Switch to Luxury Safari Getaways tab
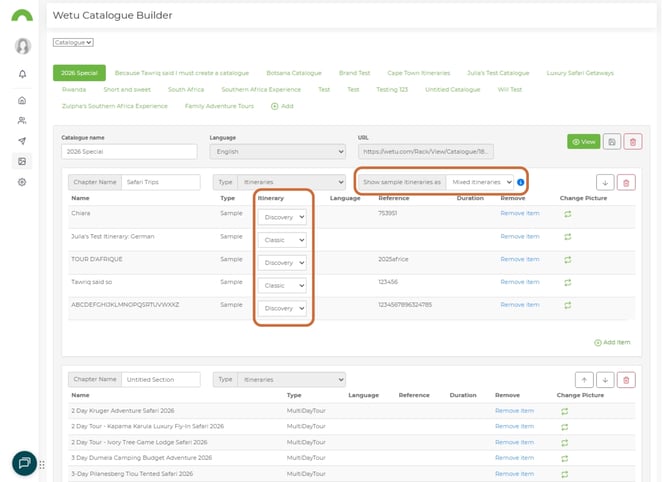 [580, 73]
